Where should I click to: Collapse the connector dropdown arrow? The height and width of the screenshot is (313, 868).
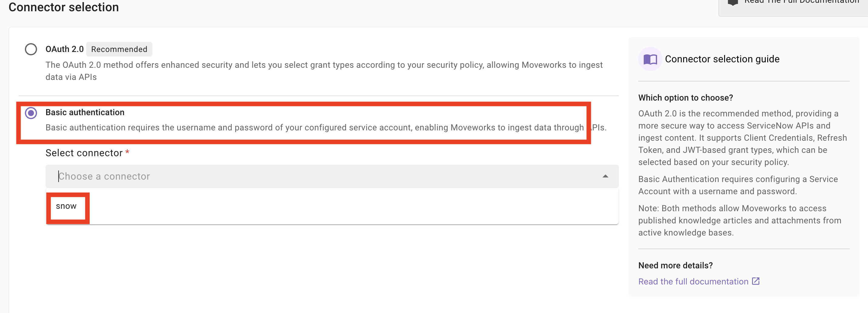(605, 176)
